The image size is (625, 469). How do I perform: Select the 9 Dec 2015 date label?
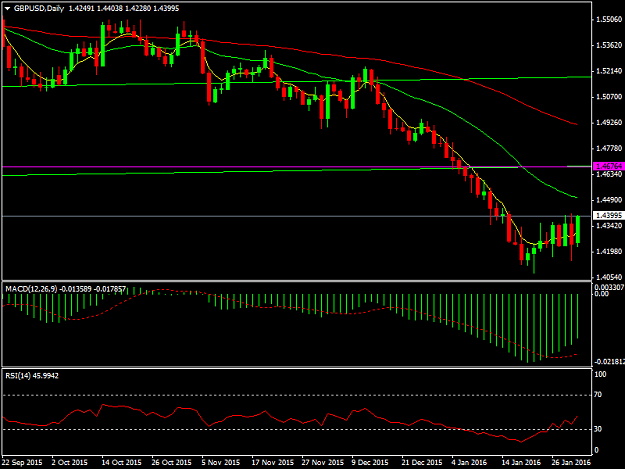370,463
